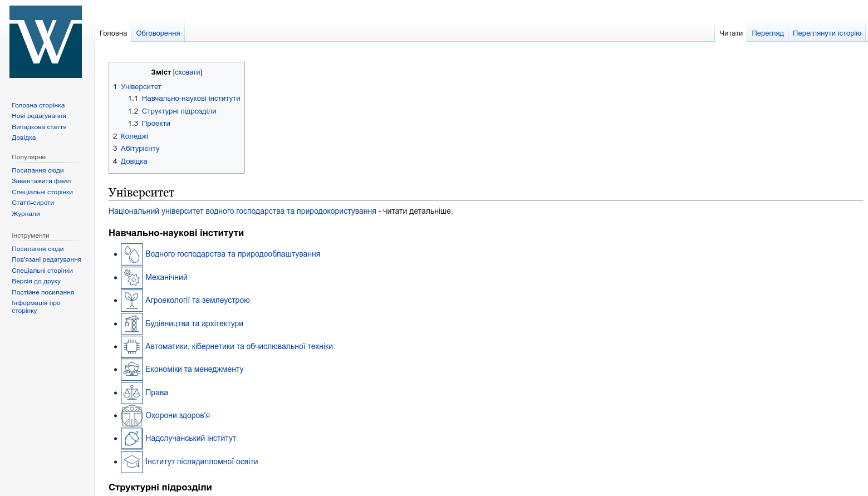Jump to Коледжі via the contents list
The width and height of the screenshot is (868, 496).
click(134, 136)
